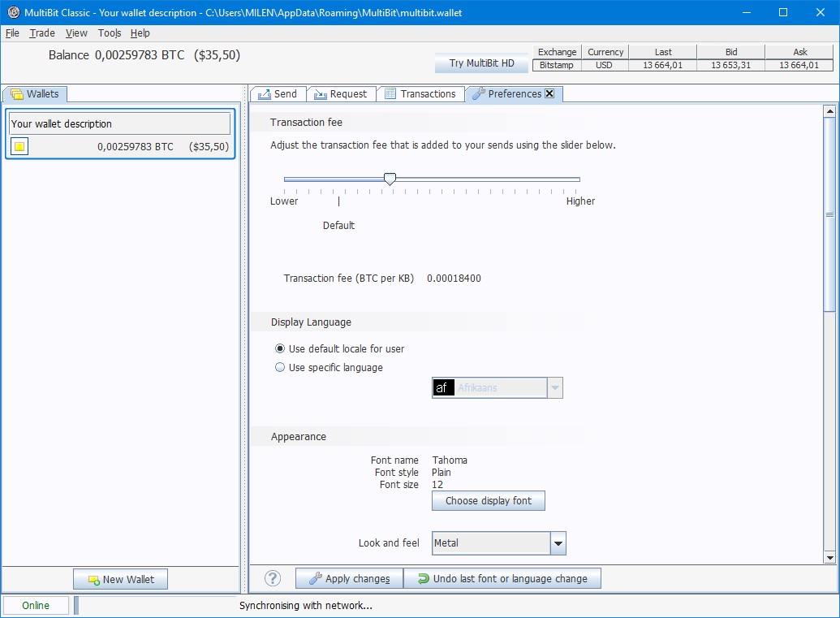Open the File menu
The image size is (840, 618).
[x=12, y=33]
